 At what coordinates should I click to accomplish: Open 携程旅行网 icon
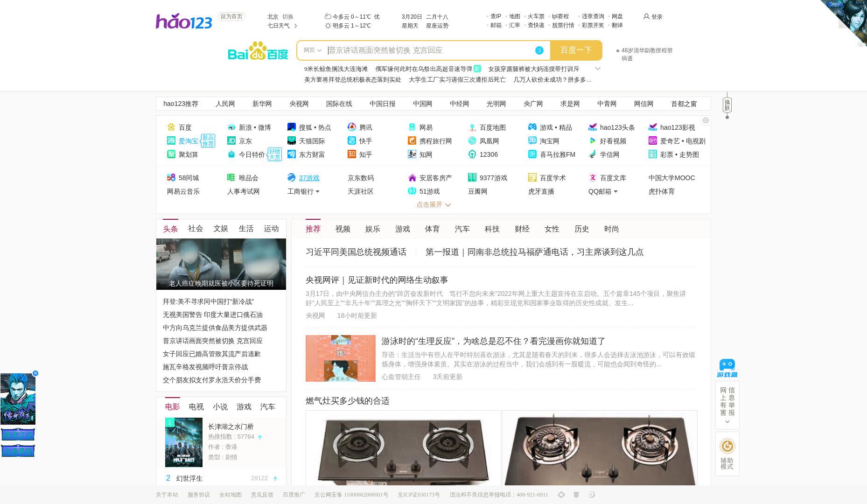pos(412,141)
